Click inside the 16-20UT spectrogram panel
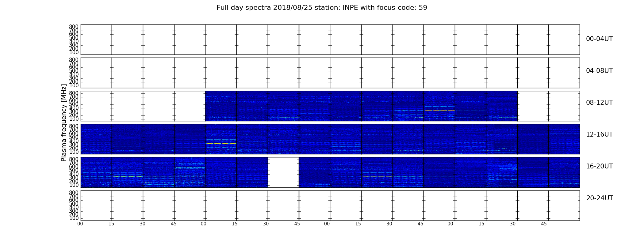Image resolution: width=644 pixels, height=245 pixels. pyautogui.click(x=330, y=172)
